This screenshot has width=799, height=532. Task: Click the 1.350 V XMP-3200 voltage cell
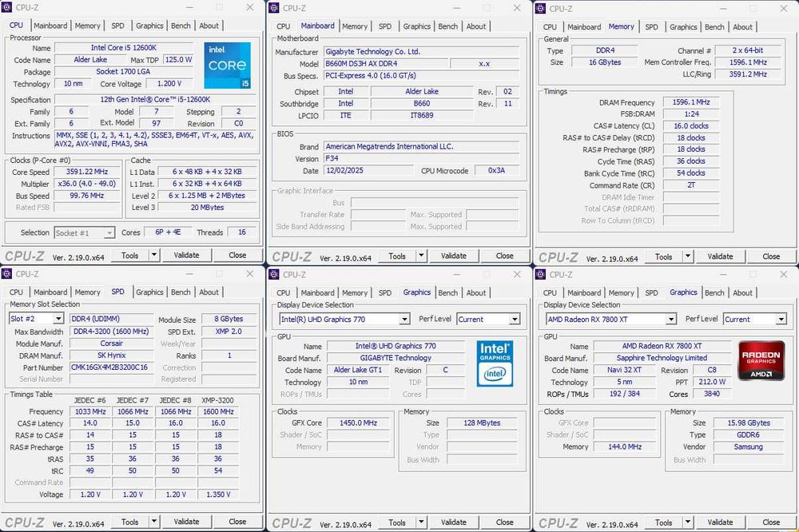point(218,494)
